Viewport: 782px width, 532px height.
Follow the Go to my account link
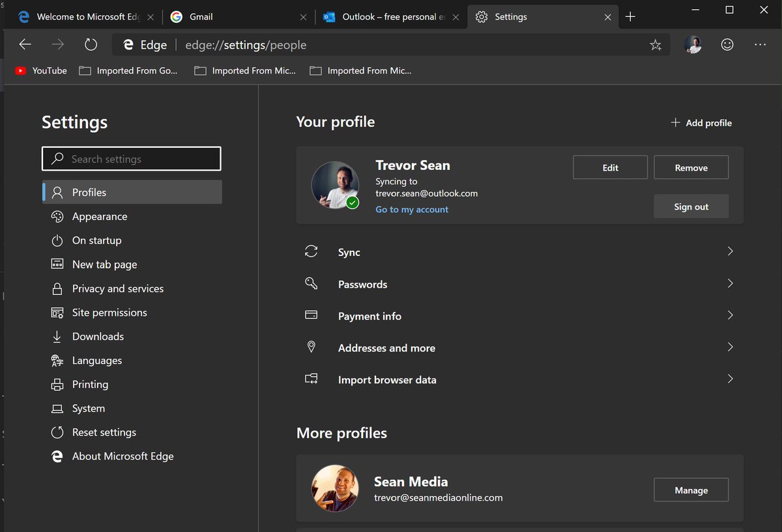coord(412,209)
